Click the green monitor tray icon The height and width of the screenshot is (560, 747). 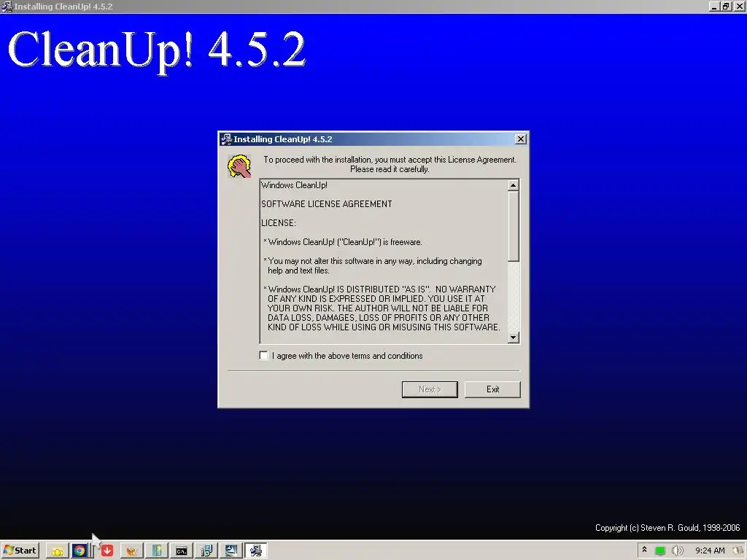pos(659,551)
